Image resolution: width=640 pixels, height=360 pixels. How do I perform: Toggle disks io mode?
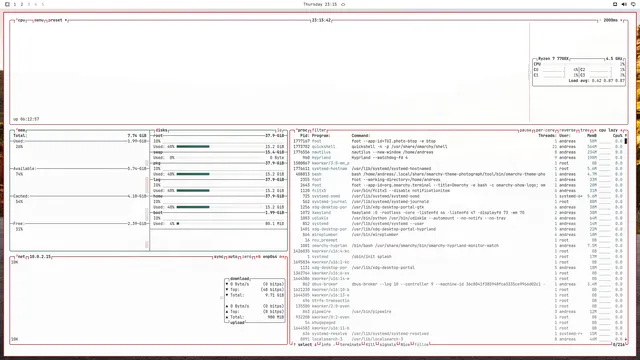coord(280,130)
